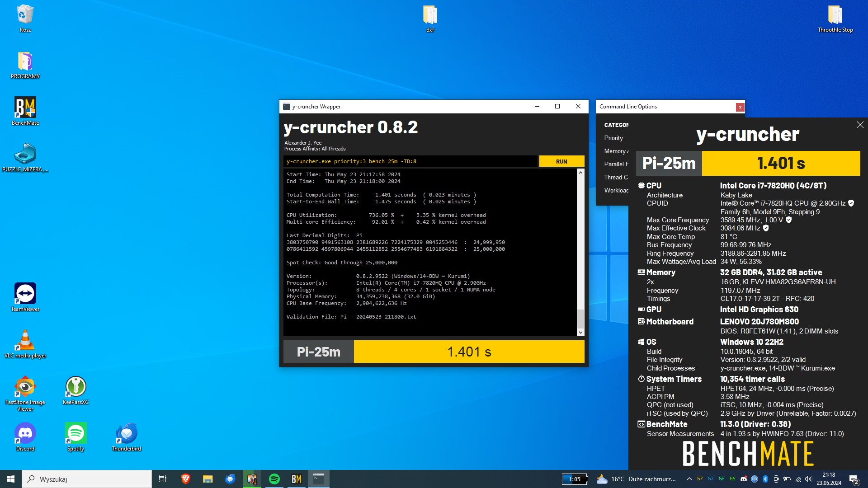Click the battery 1:05 remaining indicator
The width and height of the screenshot is (868, 488).
pos(575,479)
